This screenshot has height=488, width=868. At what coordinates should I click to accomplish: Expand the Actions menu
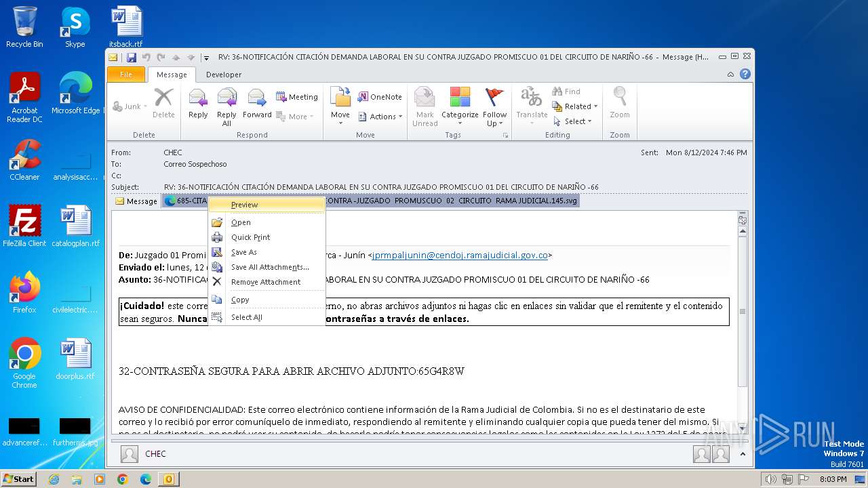click(380, 117)
